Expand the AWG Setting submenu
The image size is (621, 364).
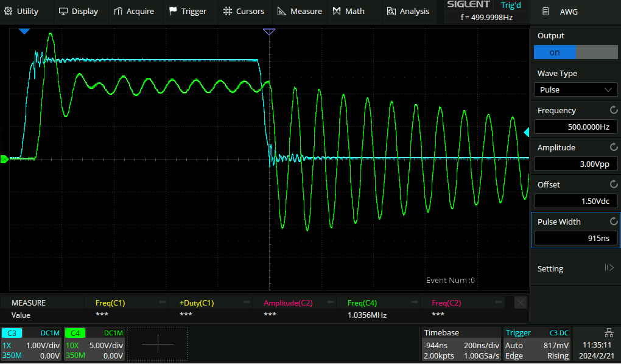[x=575, y=268]
